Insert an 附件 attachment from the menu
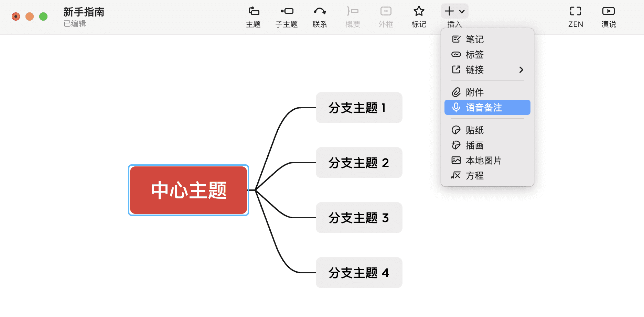The image size is (644, 317). pyautogui.click(x=474, y=92)
